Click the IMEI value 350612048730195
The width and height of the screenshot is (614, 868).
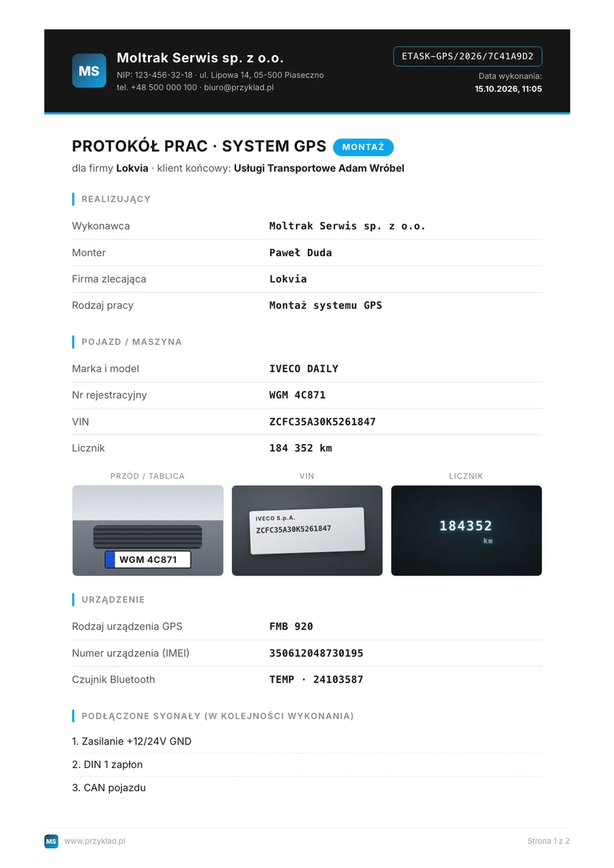[x=317, y=653]
